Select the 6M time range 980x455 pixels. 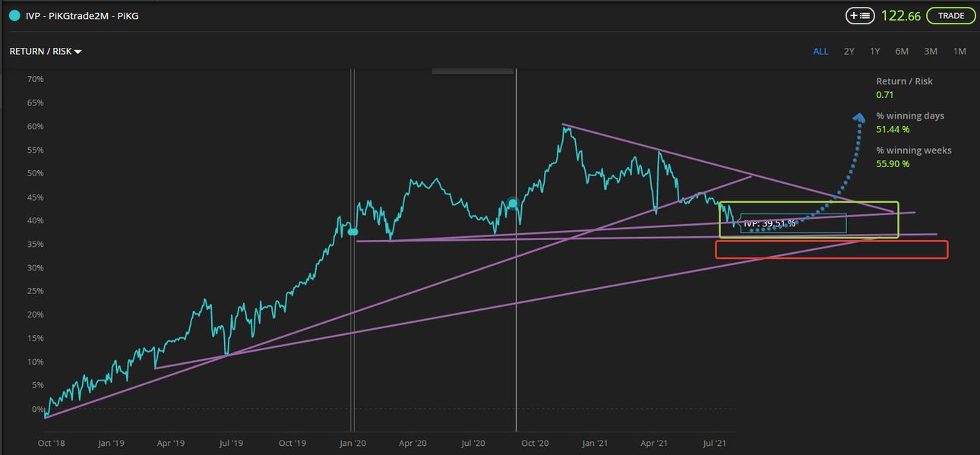click(902, 52)
